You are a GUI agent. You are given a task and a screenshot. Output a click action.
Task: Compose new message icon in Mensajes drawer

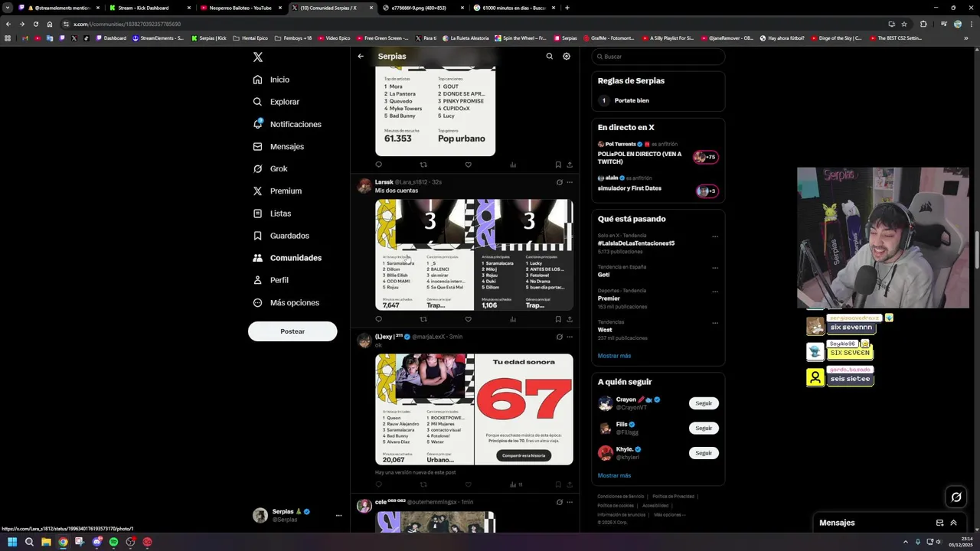939,523
